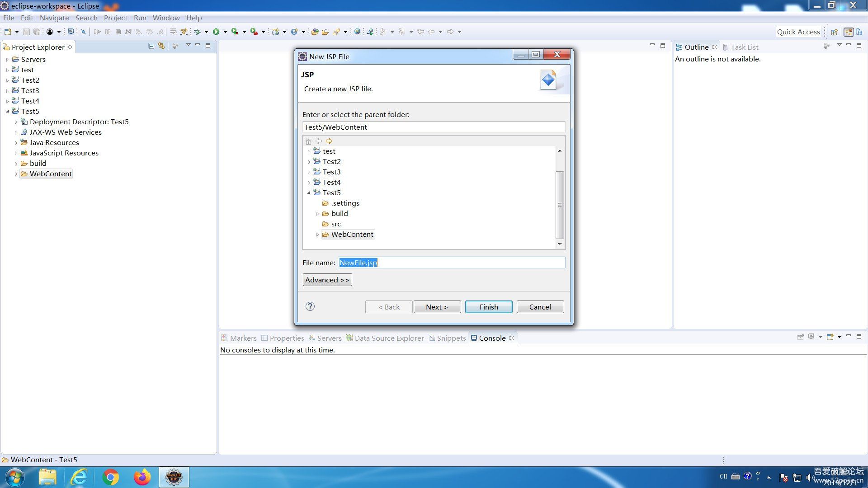
Task: Switch to the Markers tab
Action: coord(239,338)
